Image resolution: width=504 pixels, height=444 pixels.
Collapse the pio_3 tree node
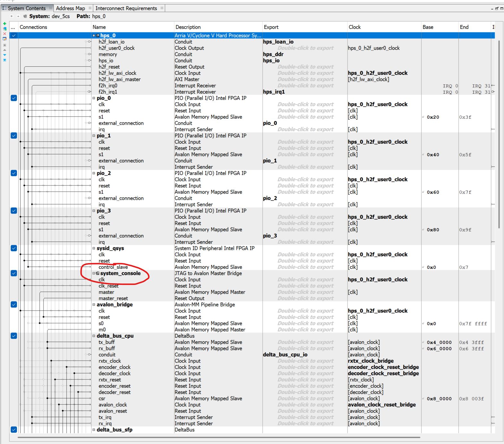tap(94, 211)
